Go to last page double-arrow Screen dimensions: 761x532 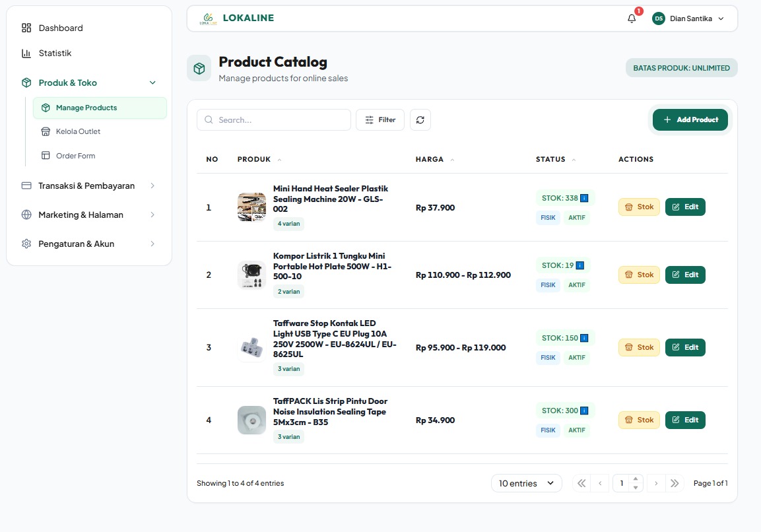(675, 483)
